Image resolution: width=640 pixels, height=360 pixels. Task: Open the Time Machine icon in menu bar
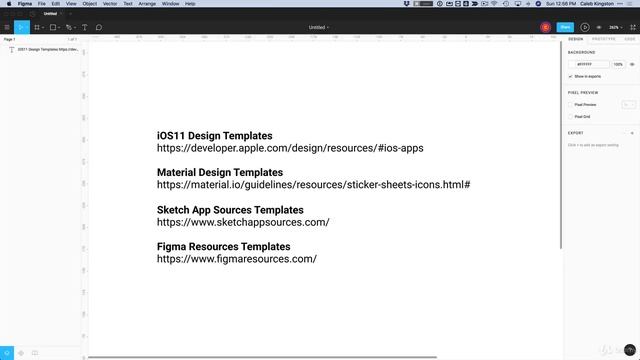pos(506,4)
